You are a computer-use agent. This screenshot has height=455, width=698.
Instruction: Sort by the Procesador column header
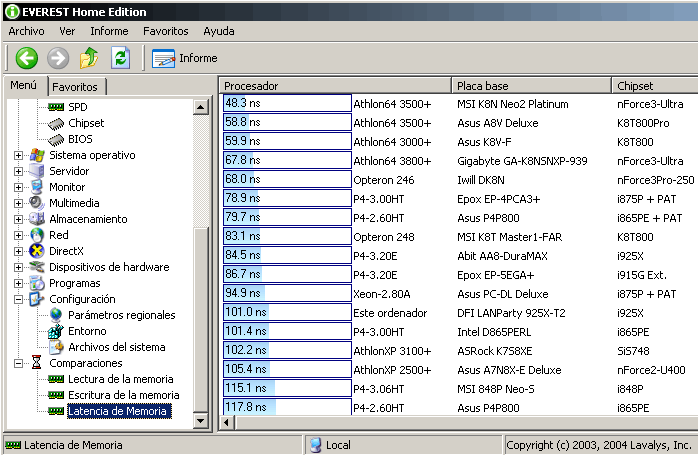click(x=335, y=86)
